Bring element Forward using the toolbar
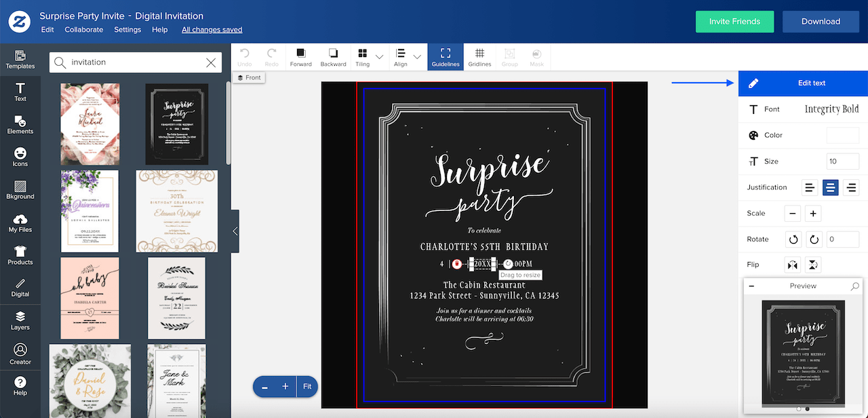 (x=300, y=56)
